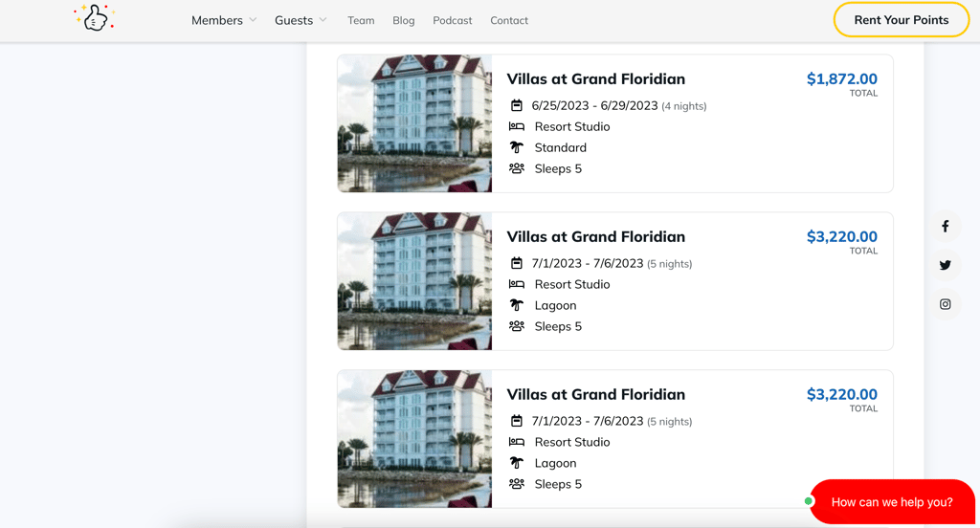Open the How can we help you chat

coord(892,502)
